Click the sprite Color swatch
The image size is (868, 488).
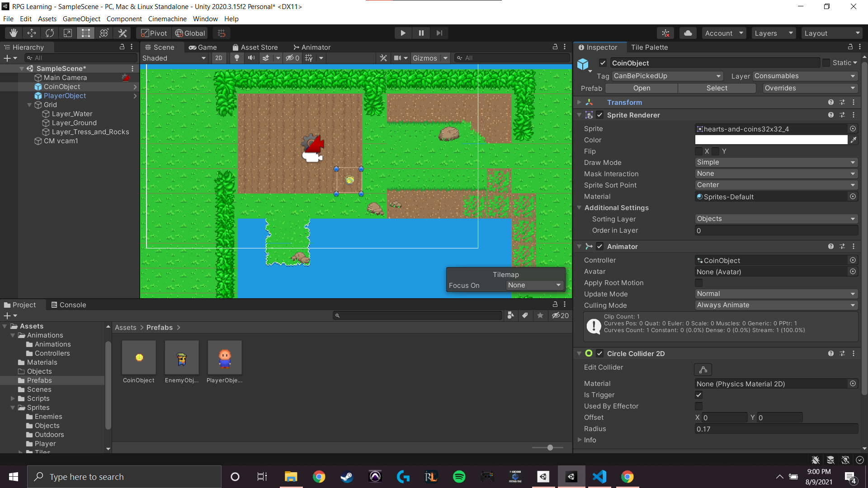771,140
